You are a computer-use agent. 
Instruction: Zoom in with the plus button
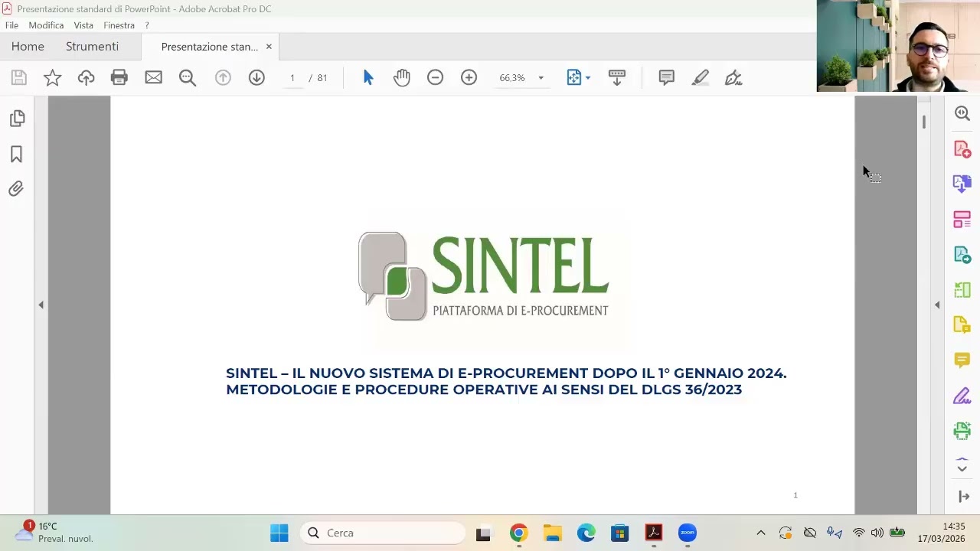469,77
